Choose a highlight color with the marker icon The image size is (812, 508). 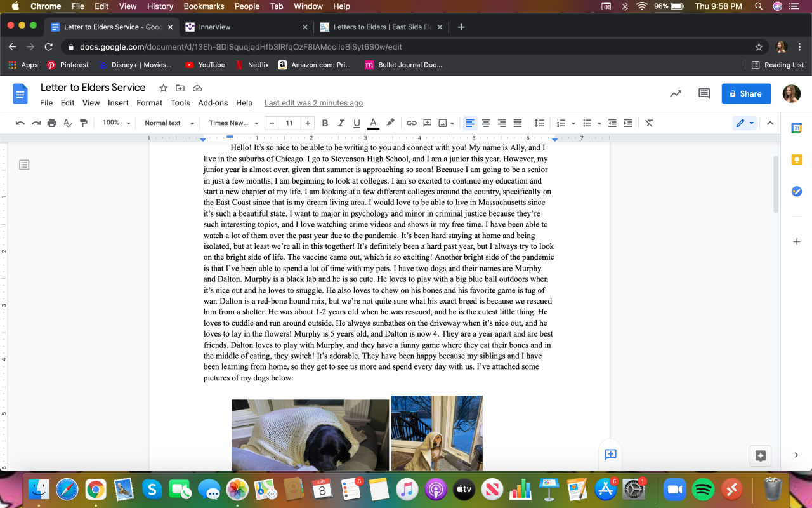(390, 123)
